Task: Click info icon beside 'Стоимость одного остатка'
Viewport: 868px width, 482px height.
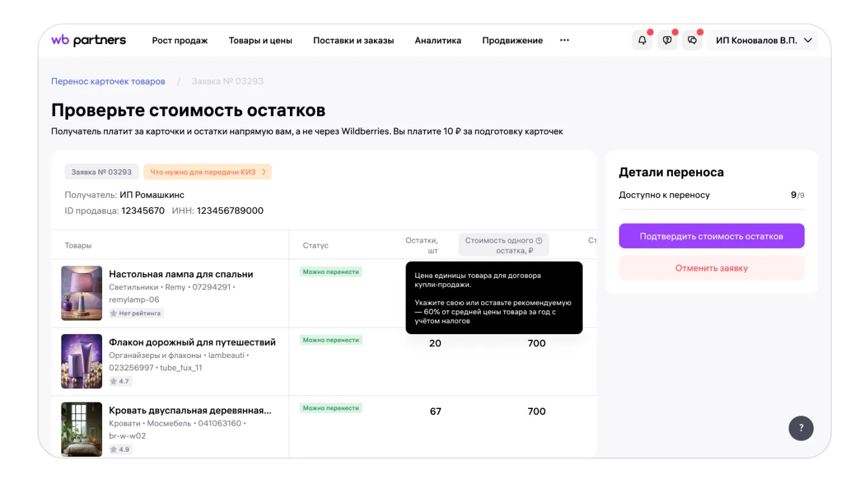Action: coord(539,241)
